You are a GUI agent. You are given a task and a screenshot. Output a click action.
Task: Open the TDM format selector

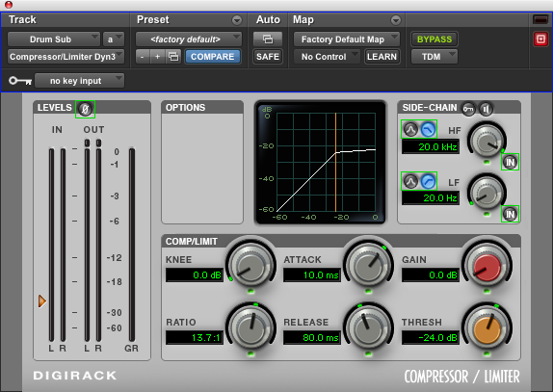434,57
